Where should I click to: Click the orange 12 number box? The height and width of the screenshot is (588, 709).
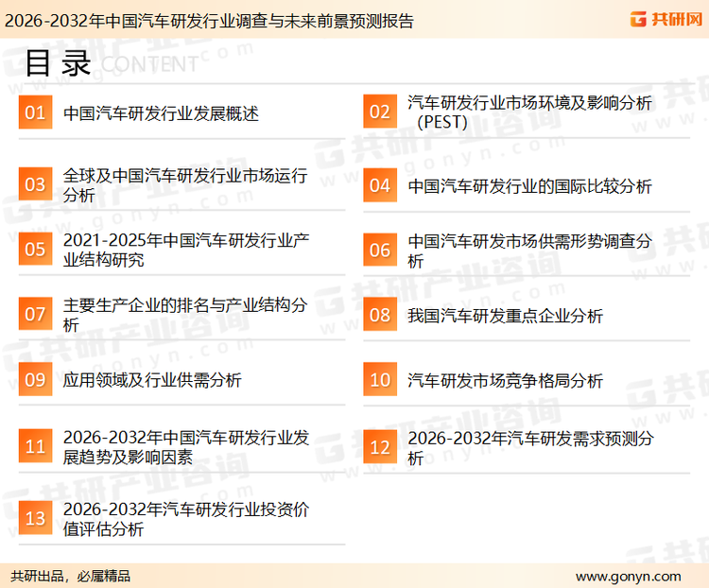pyautogui.click(x=380, y=447)
